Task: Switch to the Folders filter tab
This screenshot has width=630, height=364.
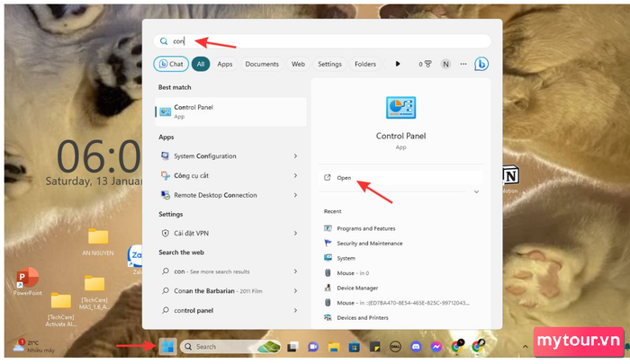Action: pos(365,64)
